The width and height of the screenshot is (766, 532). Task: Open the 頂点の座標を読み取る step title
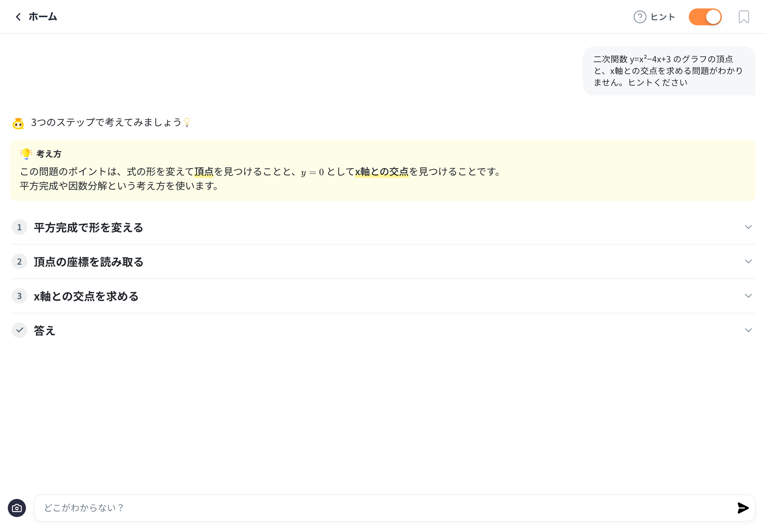pyautogui.click(x=88, y=262)
